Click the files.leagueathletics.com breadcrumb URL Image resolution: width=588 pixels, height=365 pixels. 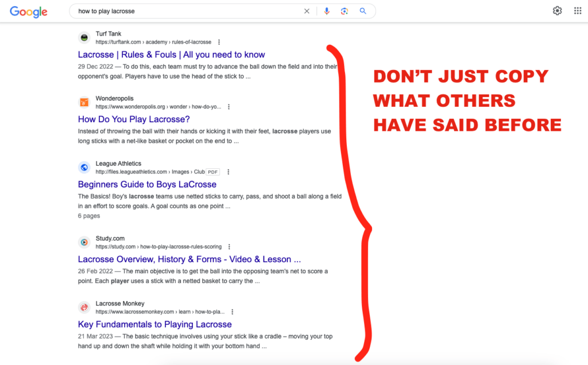(x=150, y=172)
